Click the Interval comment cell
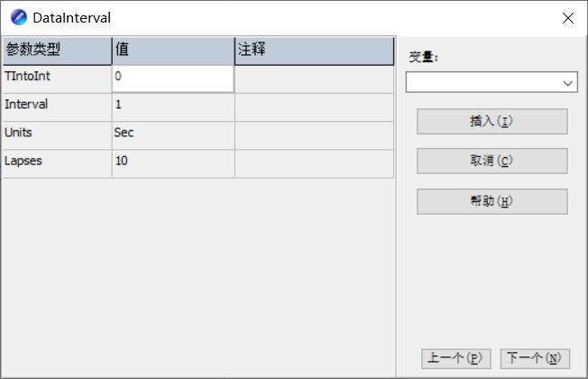The width and height of the screenshot is (588, 379). pyautogui.click(x=313, y=106)
